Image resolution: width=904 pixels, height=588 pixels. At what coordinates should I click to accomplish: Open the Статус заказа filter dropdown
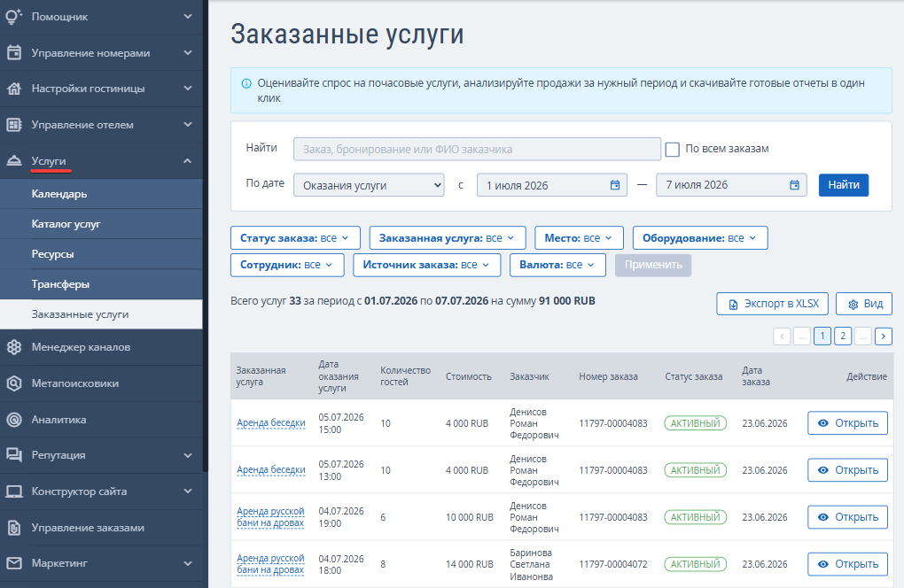[x=295, y=238]
